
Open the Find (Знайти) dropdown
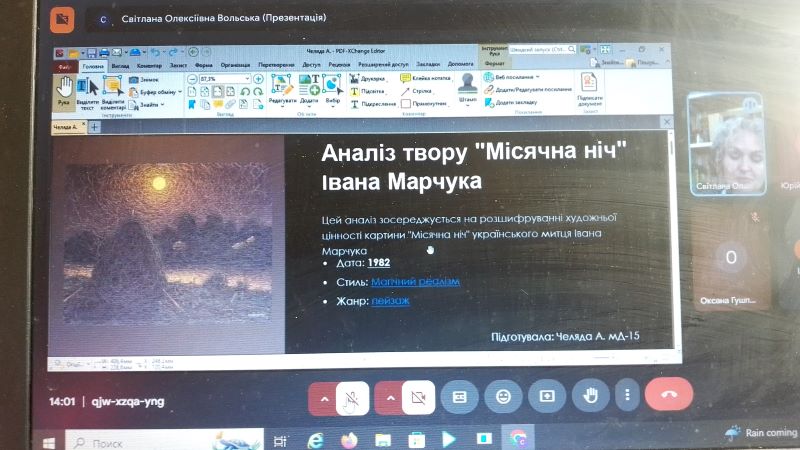tap(147, 105)
